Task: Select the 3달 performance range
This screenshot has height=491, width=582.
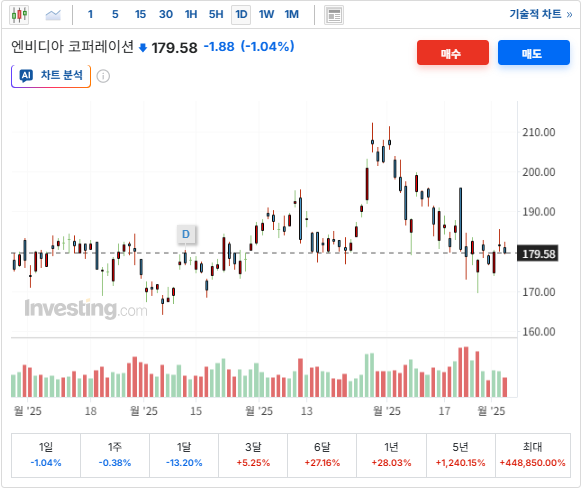Action: point(253,455)
